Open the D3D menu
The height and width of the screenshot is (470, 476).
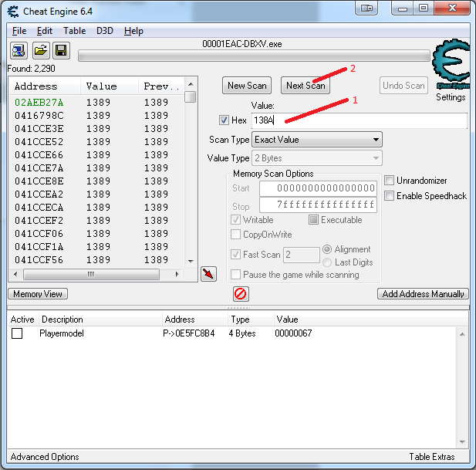pyautogui.click(x=105, y=31)
